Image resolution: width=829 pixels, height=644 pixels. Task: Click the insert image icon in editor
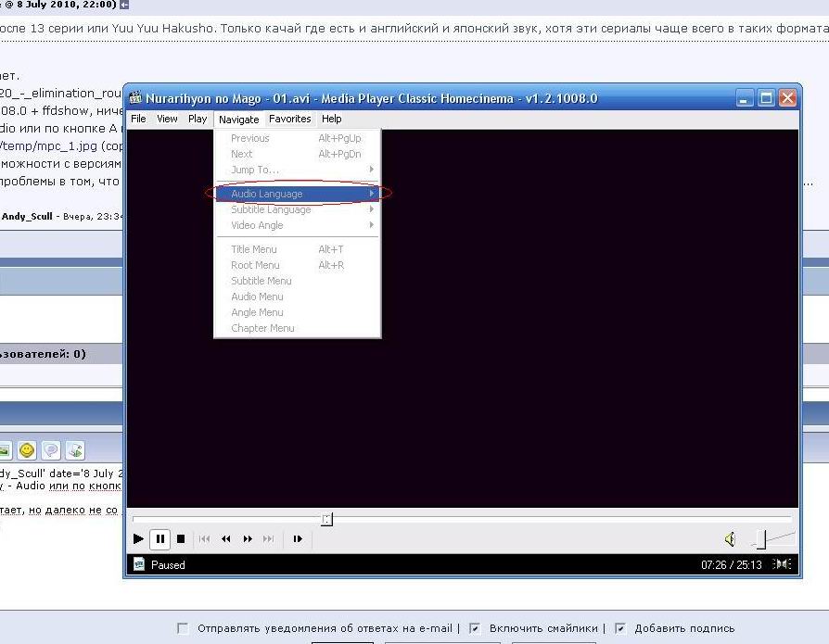click(5, 450)
